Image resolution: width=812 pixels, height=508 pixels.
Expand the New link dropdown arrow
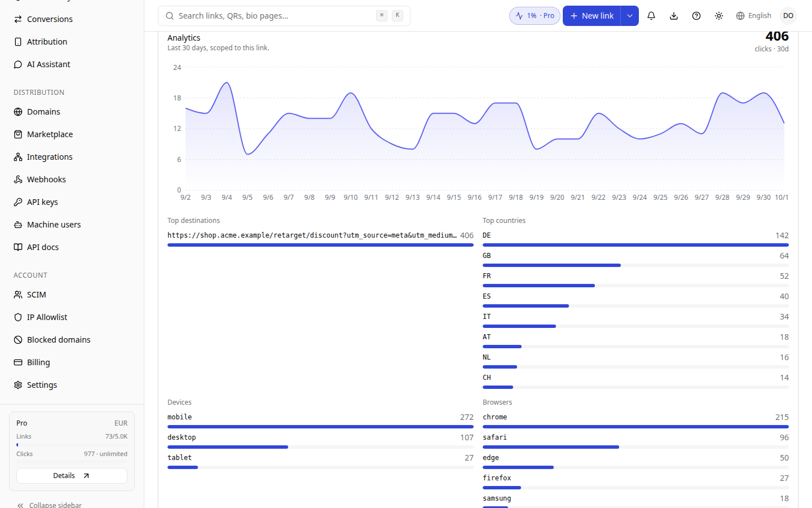(630, 16)
